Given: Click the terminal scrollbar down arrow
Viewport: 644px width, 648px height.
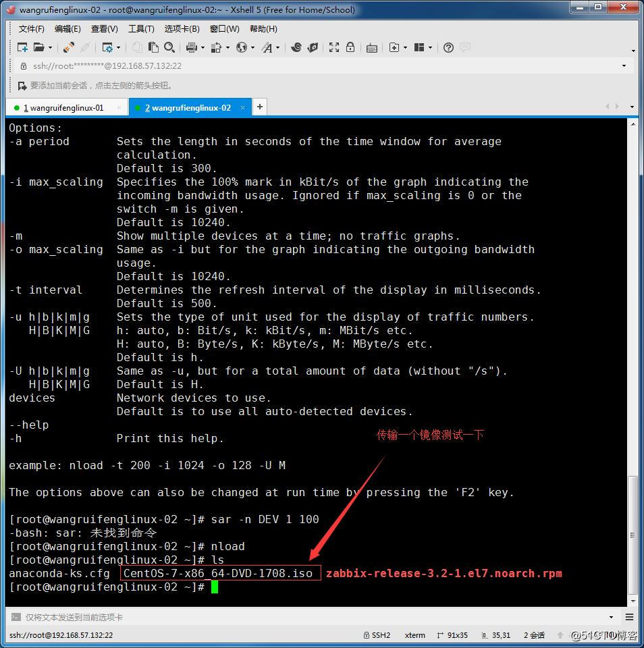Looking at the screenshot, I should tap(633, 601).
